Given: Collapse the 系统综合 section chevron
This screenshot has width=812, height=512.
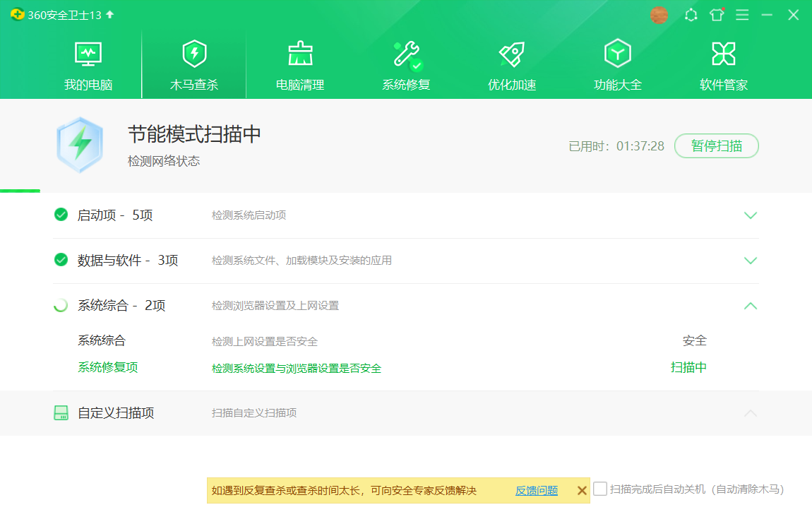Looking at the screenshot, I should [751, 306].
